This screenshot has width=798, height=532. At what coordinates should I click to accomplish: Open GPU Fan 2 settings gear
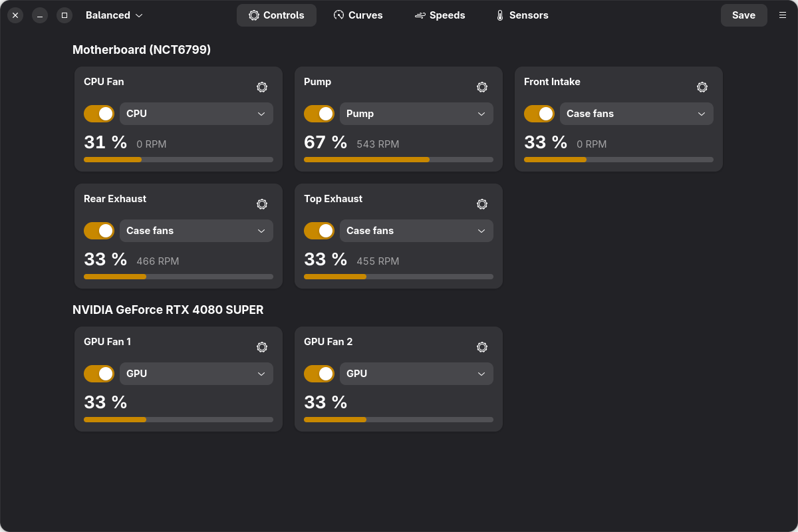click(x=482, y=347)
